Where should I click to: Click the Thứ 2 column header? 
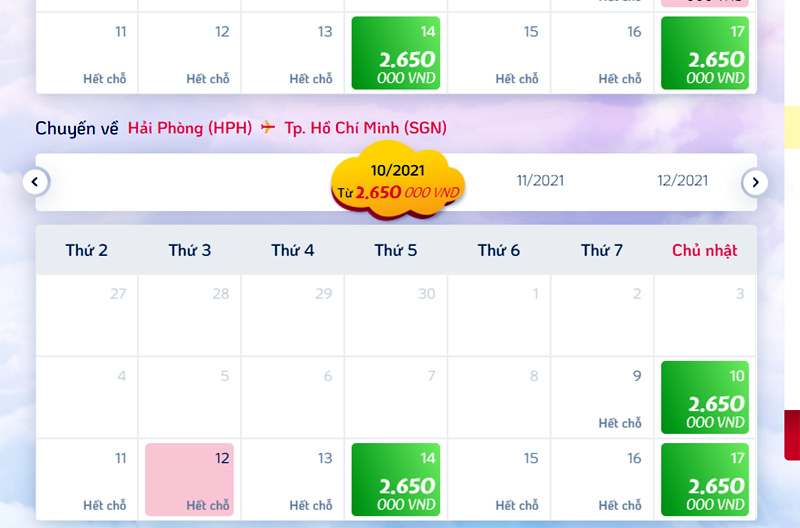click(87, 250)
